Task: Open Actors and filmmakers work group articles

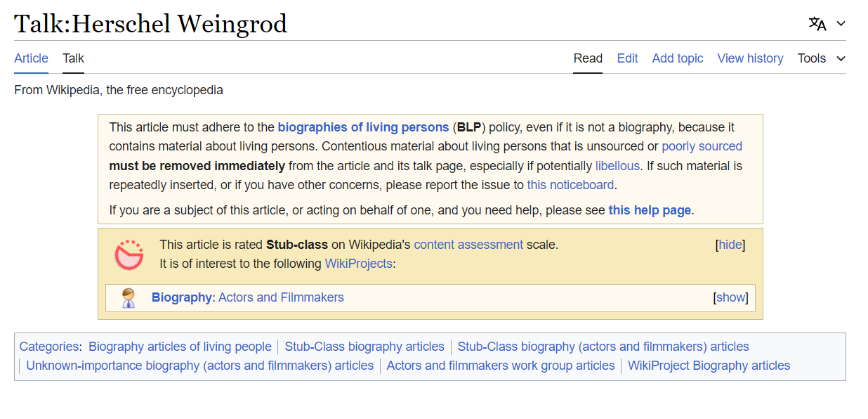Action: 501,366
